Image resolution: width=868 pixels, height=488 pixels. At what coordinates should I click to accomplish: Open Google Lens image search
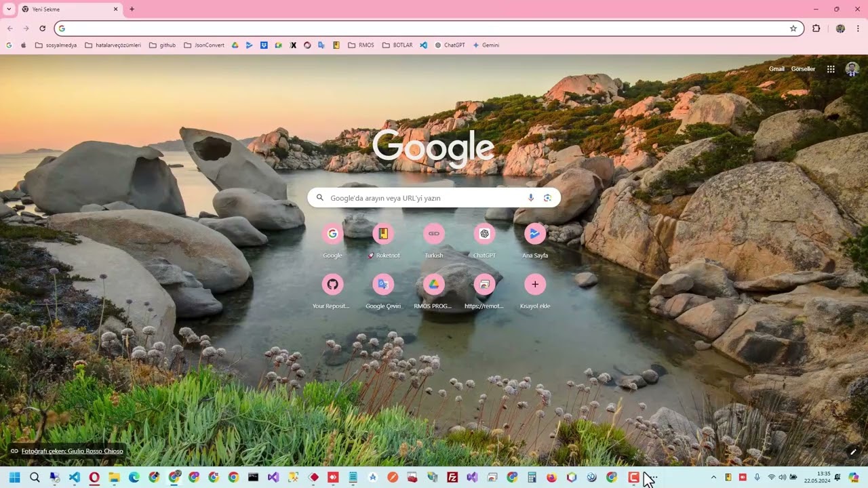point(547,198)
